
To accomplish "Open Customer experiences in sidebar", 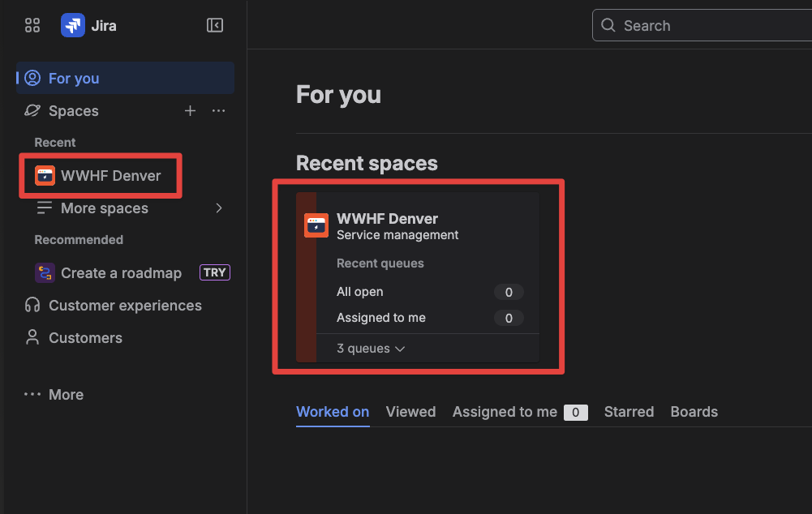I will point(125,306).
